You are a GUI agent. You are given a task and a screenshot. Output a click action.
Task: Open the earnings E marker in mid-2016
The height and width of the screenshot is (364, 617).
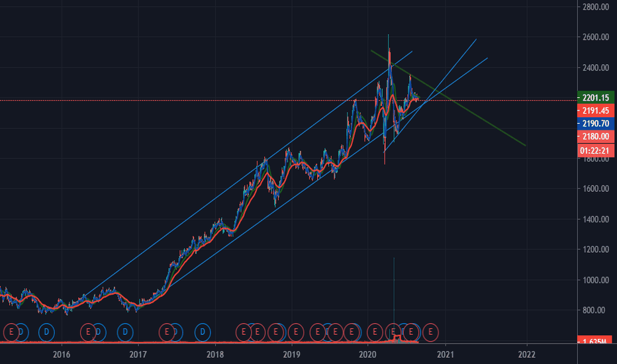point(88,332)
